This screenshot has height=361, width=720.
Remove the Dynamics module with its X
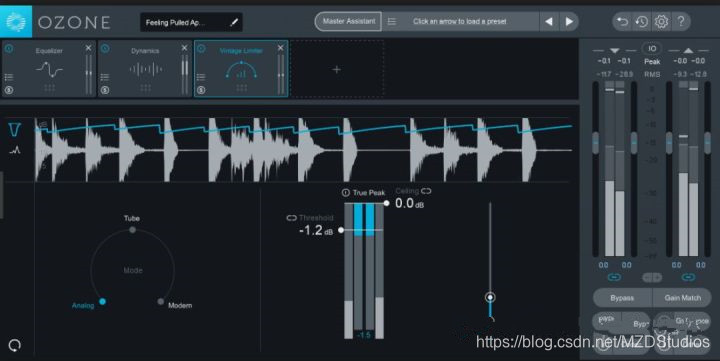[x=184, y=48]
